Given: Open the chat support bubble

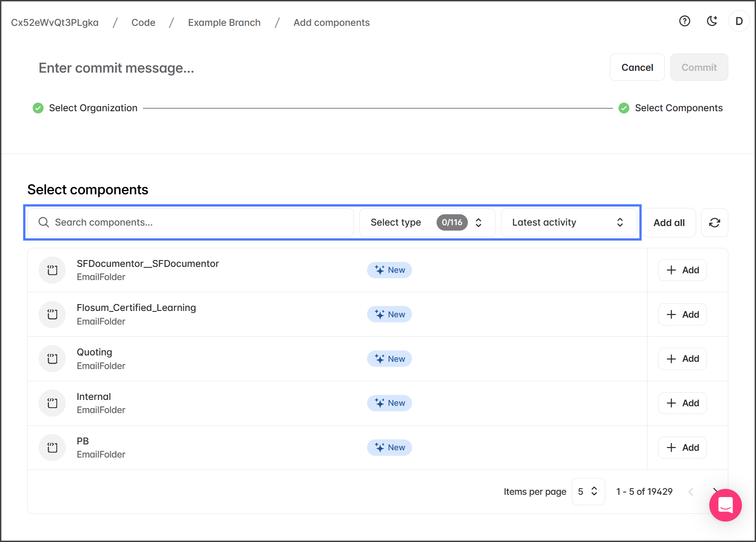Looking at the screenshot, I should [725, 505].
